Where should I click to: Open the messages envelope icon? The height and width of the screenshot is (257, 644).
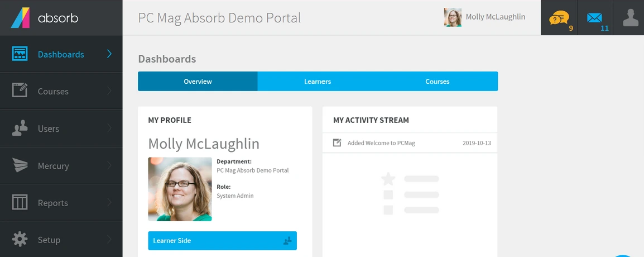(594, 18)
